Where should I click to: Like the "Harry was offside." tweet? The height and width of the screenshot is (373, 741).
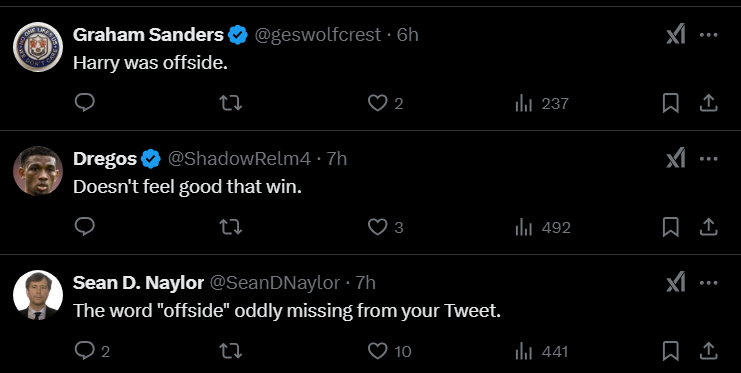(386, 103)
